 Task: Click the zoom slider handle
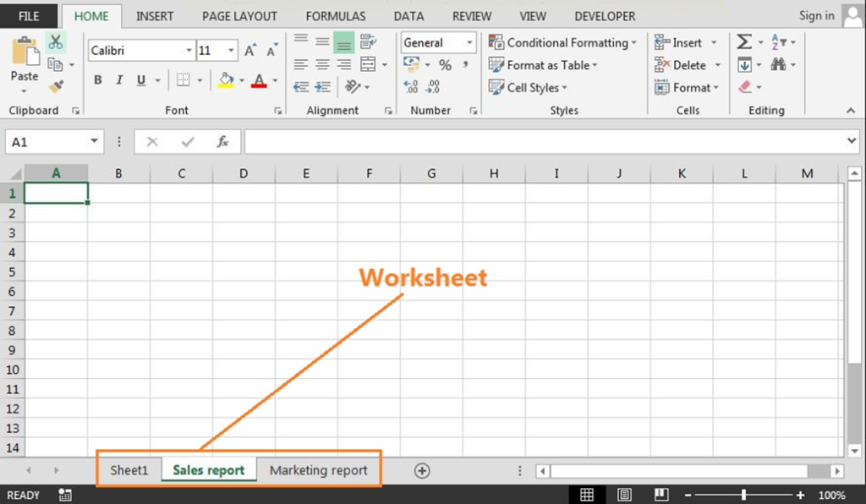click(x=743, y=495)
